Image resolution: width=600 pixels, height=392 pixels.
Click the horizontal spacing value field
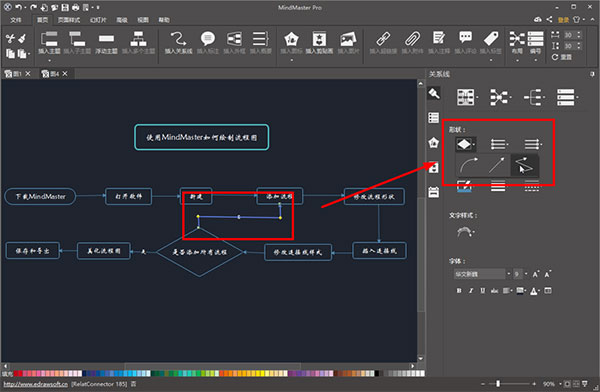coord(569,35)
